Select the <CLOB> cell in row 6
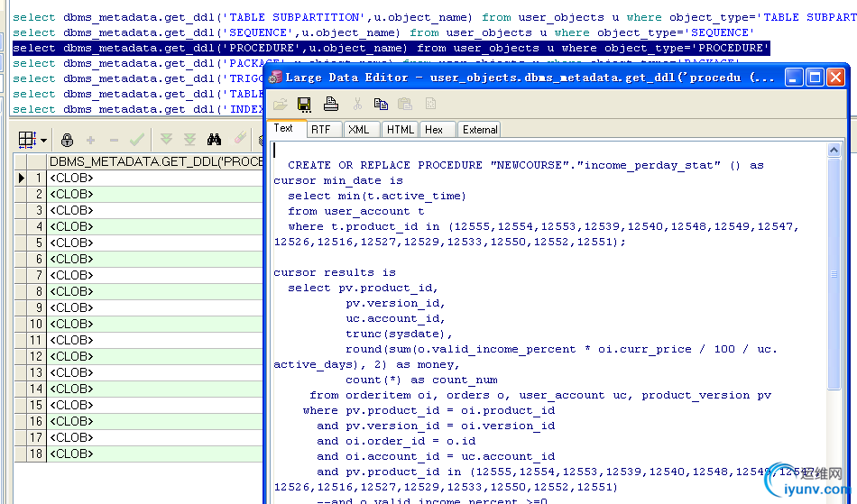Viewport: 857px width, 504px height. (x=155, y=259)
